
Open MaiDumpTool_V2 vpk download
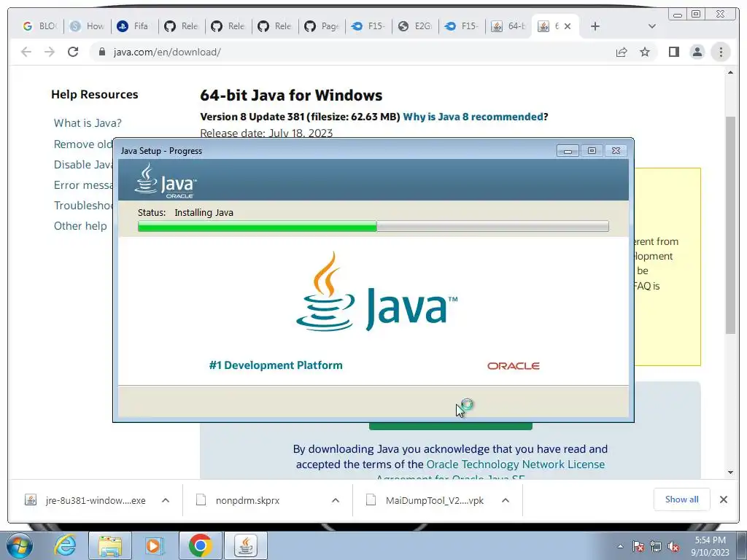point(425,500)
